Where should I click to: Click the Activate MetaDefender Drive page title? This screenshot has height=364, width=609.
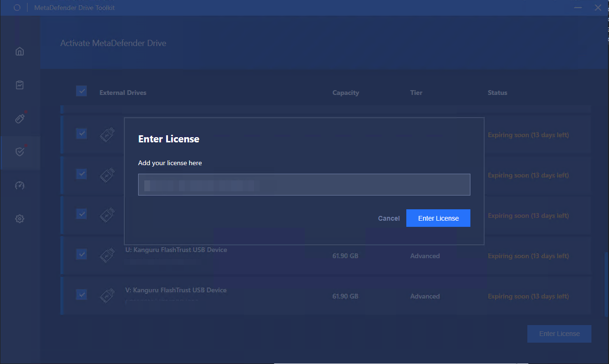pos(113,43)
